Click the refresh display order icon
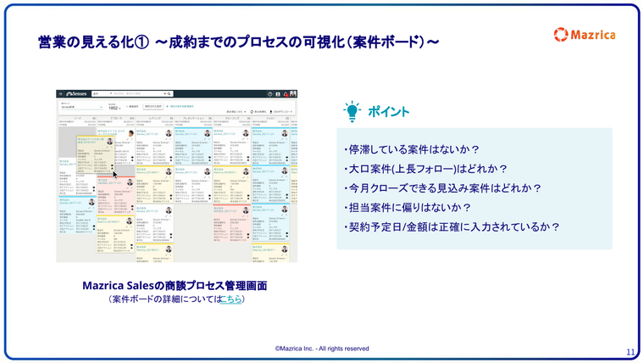644x363 pixels. click(x=252, y=112)
